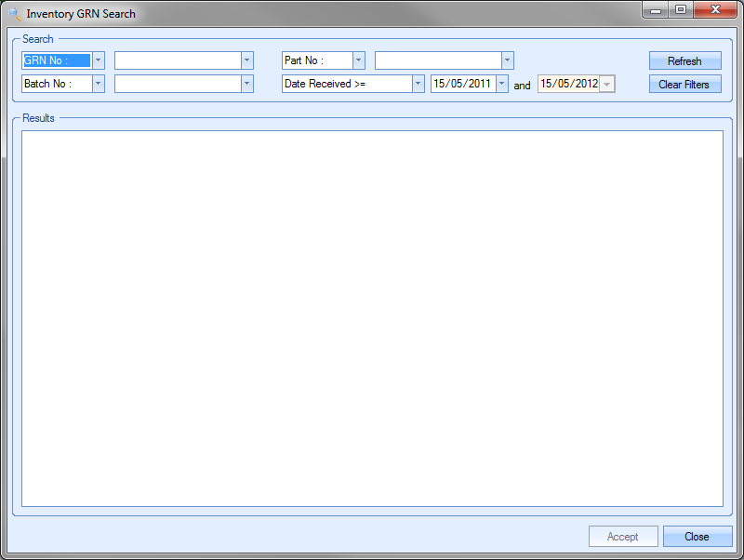744x560 pixels.
Task: Expand the GRN No value combo box
Action: [x=246, y=60]
